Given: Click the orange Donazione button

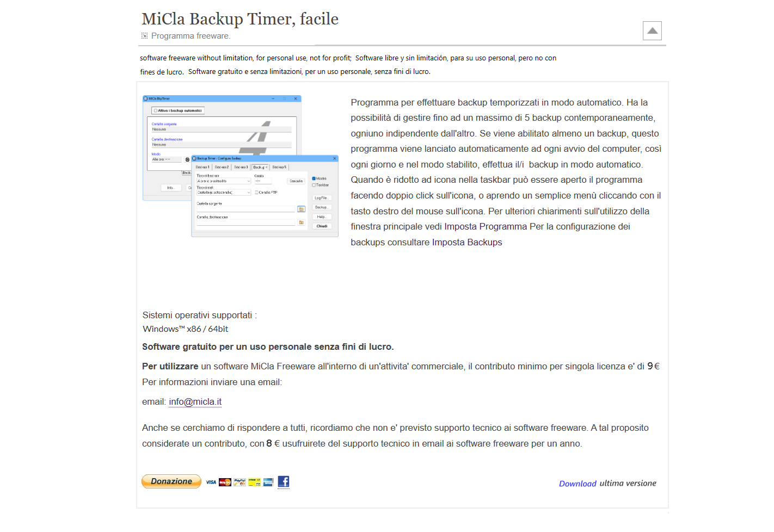Looking at the screenshot, I should pyautogui.click(x=171, y=481).
